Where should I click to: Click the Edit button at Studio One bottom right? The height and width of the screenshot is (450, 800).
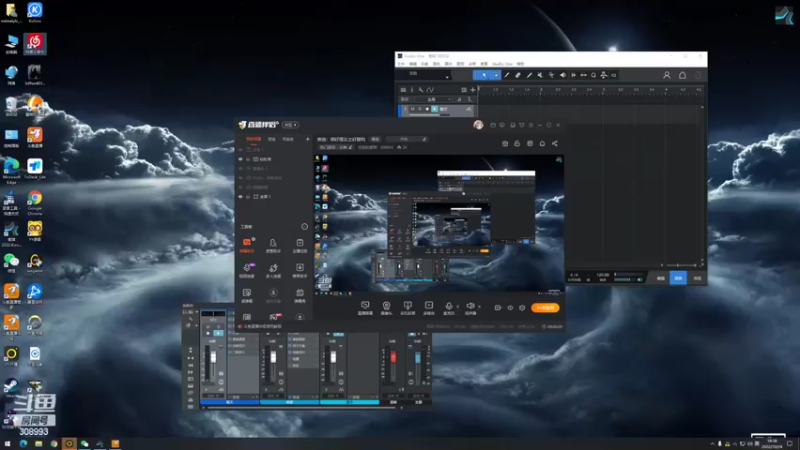coord(660,278)
